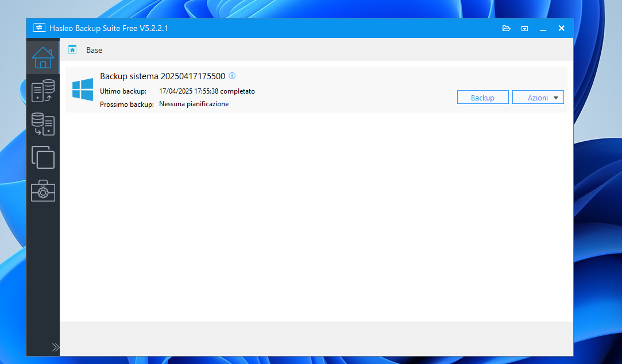
Task: Open the Home sidebar icon
Action: pyautogui.click(x=43, y=57)
